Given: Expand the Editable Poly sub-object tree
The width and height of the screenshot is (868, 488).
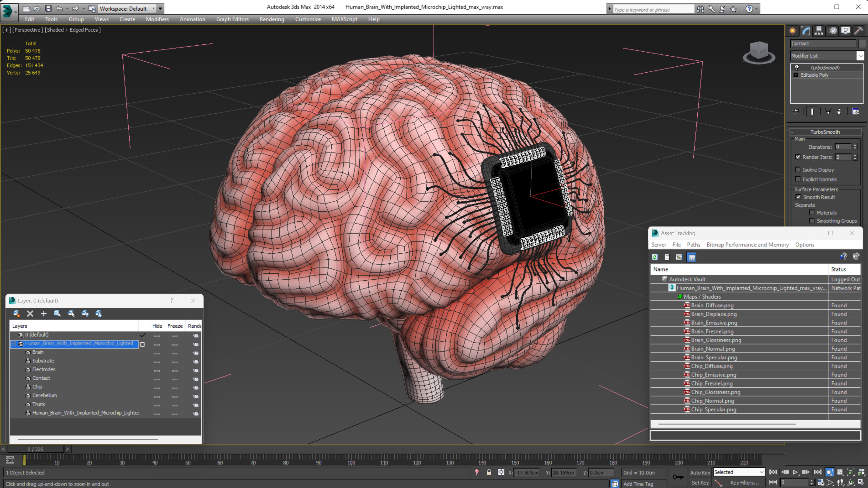Looking at the screenshot, I should 796,75.
